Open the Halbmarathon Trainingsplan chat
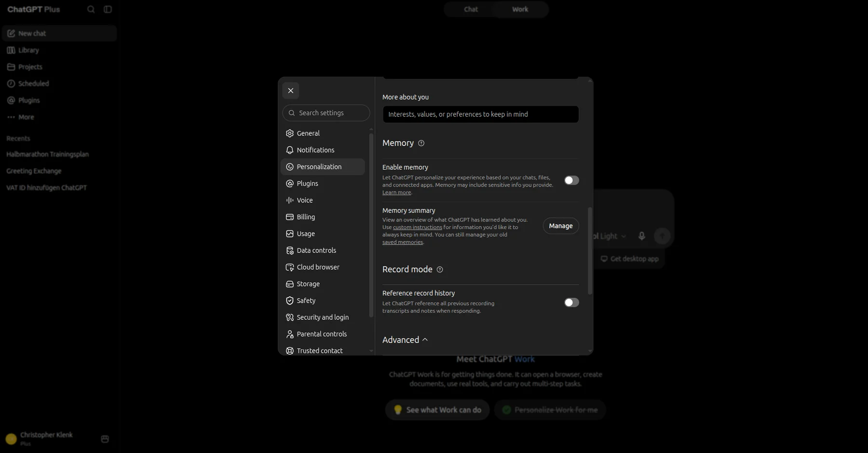This screenshot has width=868, height=453. click(x=59, y=154)
